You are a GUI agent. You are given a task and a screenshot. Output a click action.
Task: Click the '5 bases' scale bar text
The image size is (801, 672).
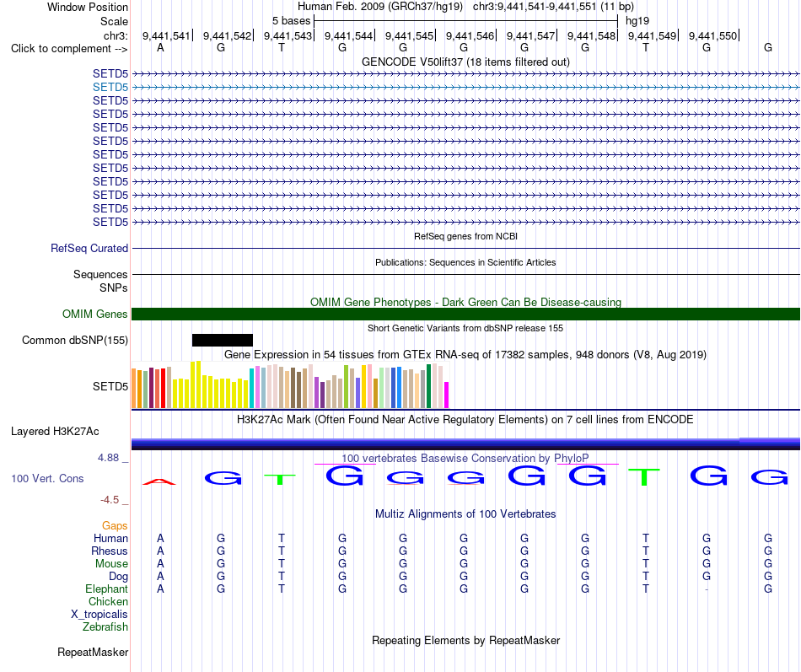point(291,21)
